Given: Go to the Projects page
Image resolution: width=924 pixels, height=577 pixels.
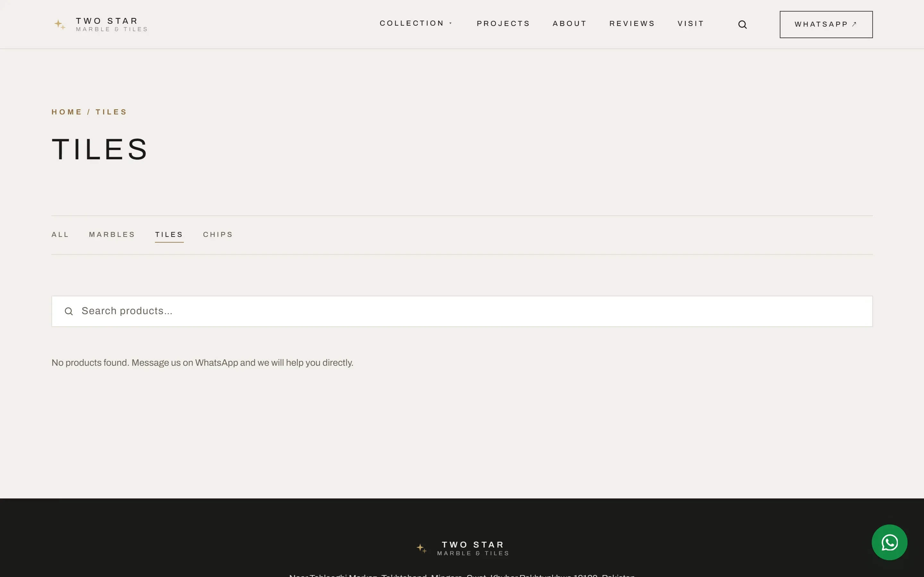Looking at the screenshot, I should click(503, 24).
